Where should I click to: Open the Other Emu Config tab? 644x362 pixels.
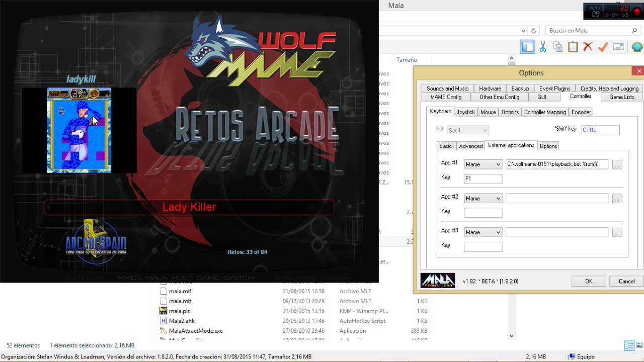[500, 97]
